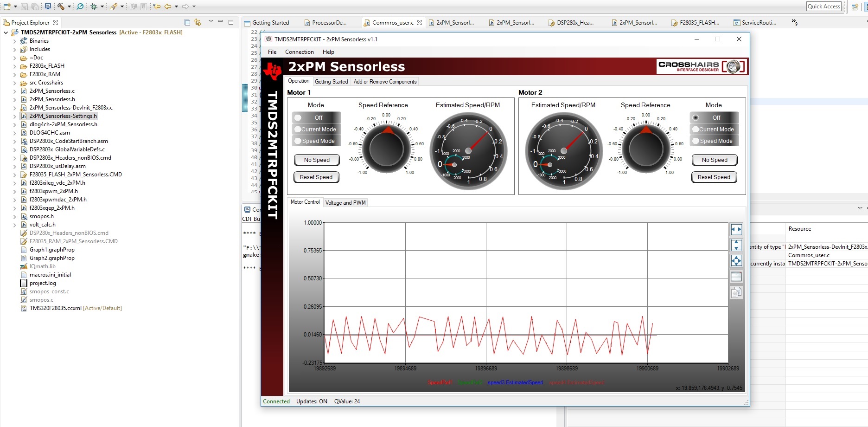Screen dimensions: 868x427
Task: Click Motor 1 Speed Reference knob
Action: [x=386, y=149]
